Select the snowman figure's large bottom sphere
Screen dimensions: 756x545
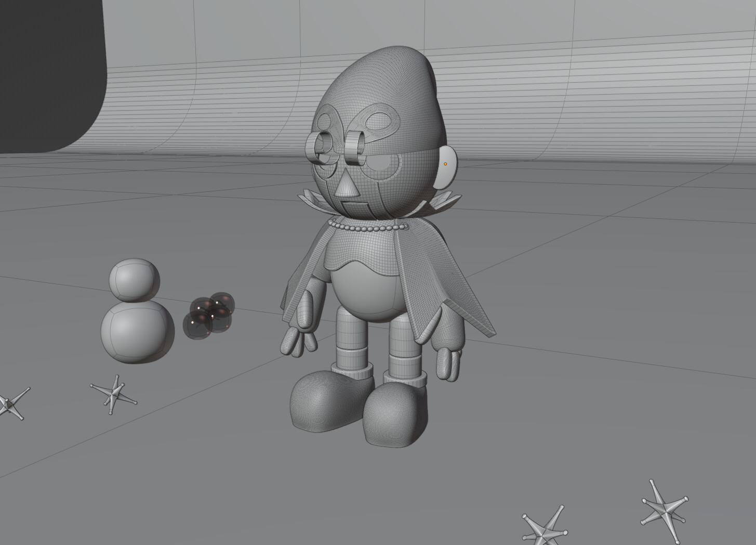point(137,331)
